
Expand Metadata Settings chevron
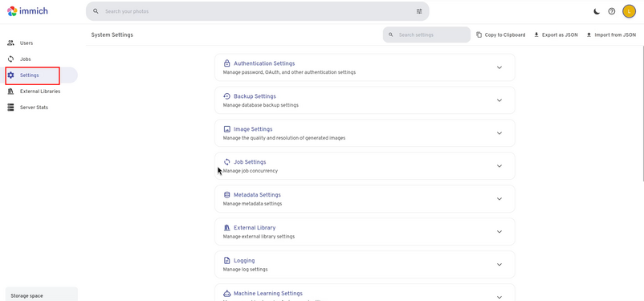pyautogui.click(x=499, y=199)
